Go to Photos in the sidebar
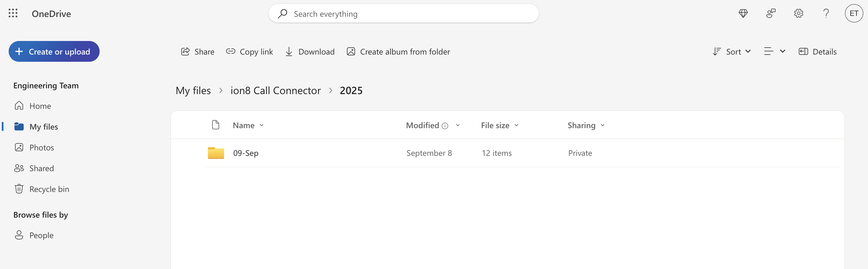 pyautogui.click(x=42, y=147)
